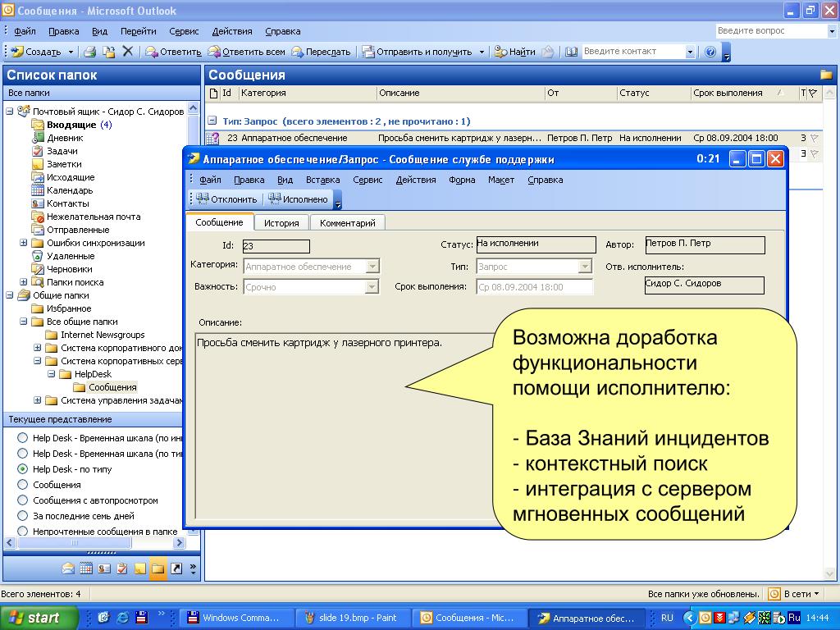840x630 pixels.
Task: Expand the Ошибки синхронизации folder
Action: pos(24,243)
